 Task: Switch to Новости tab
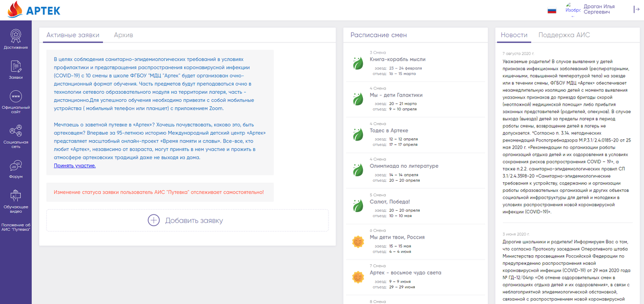(514, 35)
